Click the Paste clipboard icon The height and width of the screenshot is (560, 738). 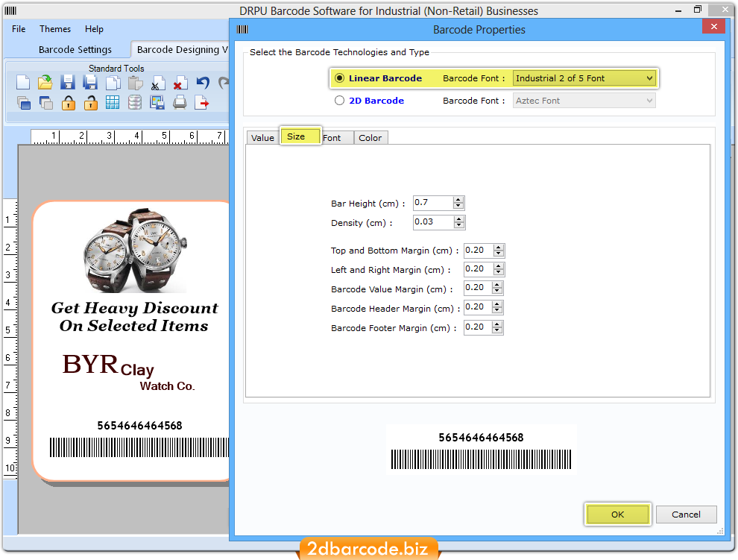pyautogui.click(x=136, y=83)
